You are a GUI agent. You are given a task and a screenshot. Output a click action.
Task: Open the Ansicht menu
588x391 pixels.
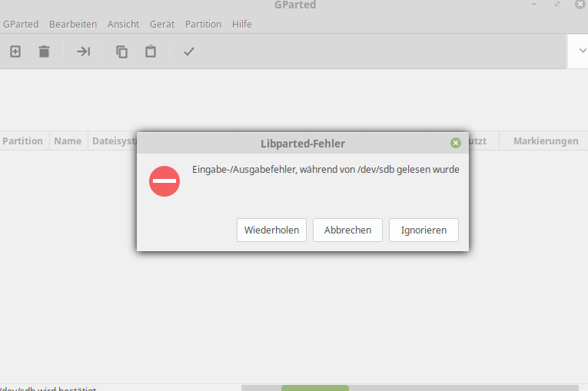point(124,25)
